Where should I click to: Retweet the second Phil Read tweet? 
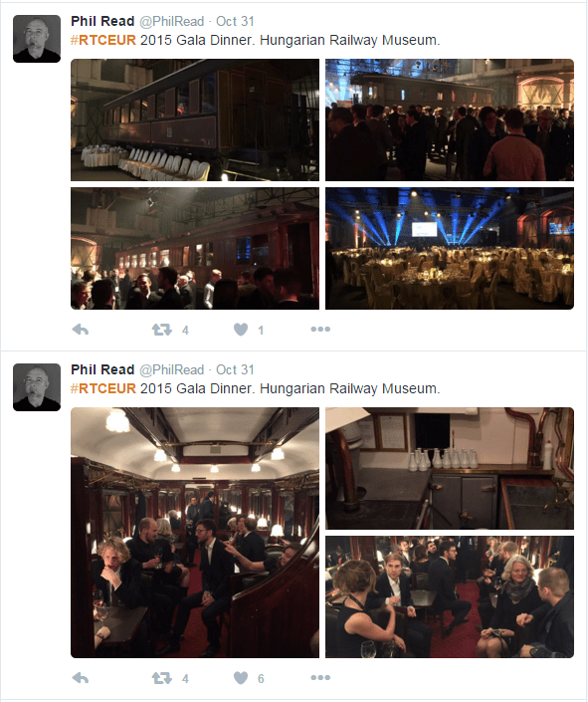pyautogui.click(x=161, y=678)
